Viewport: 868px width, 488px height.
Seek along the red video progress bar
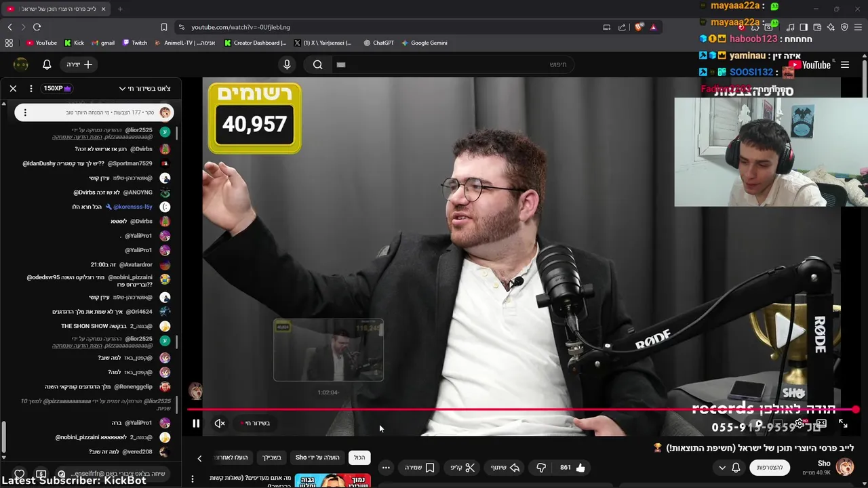521,409
